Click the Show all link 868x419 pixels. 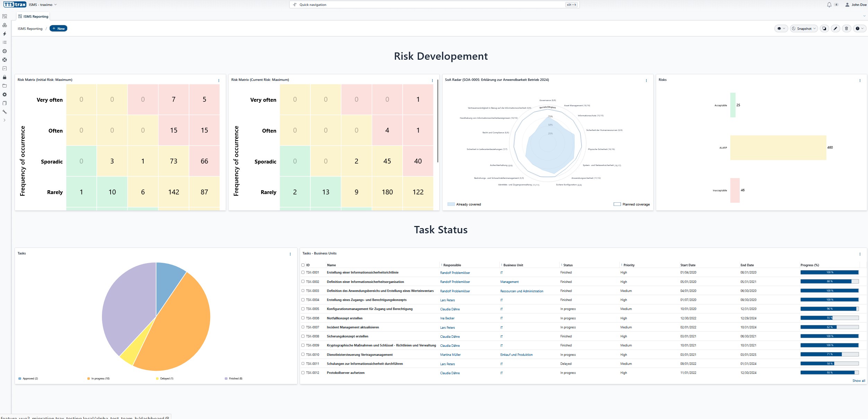[858, 381]
